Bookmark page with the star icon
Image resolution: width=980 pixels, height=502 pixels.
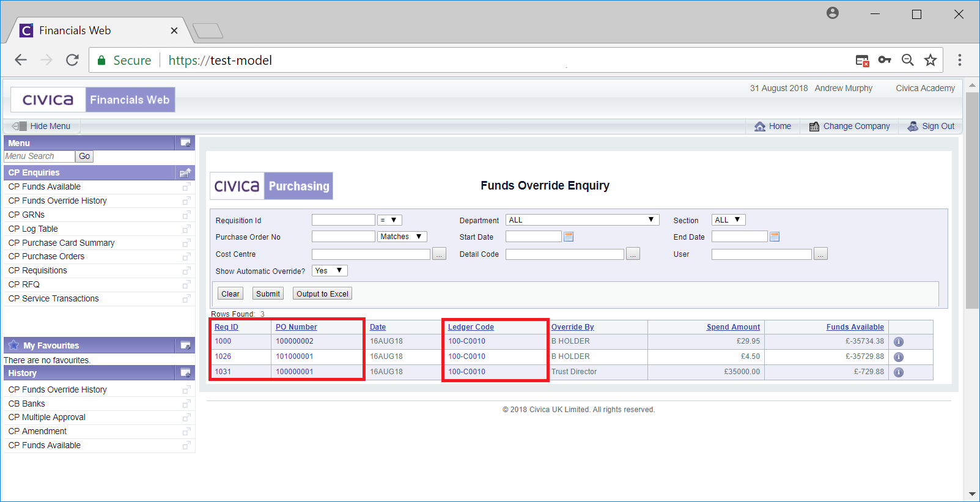(x=930, y=60)
